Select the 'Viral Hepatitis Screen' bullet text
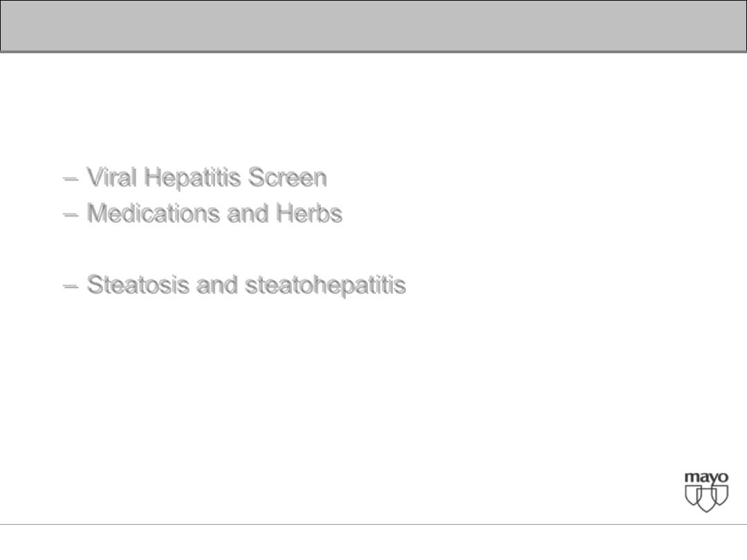 [x=207, y=178]
